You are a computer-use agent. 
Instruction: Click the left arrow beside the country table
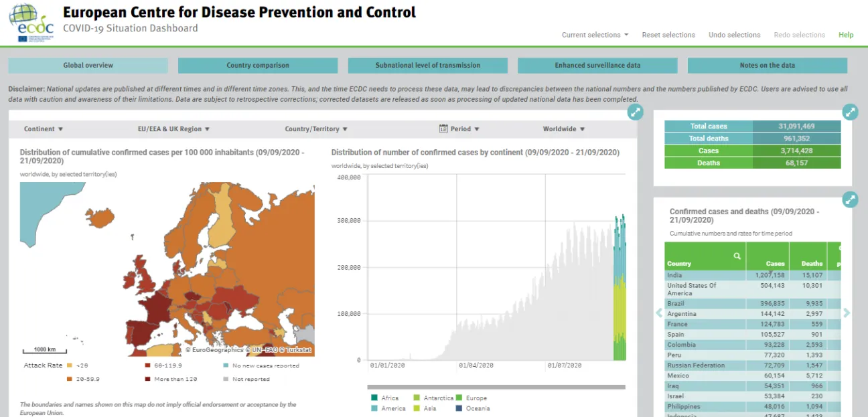[658, 313]
